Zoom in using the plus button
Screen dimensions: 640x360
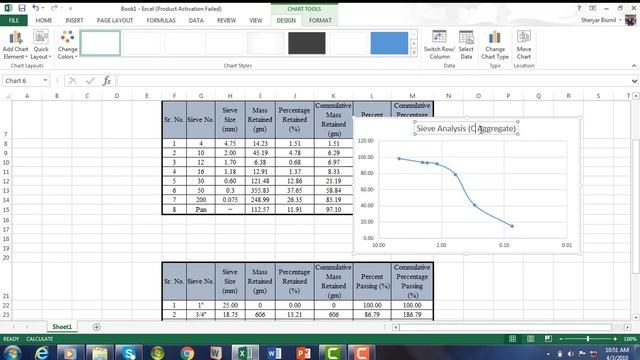click(x=615, y=339)
